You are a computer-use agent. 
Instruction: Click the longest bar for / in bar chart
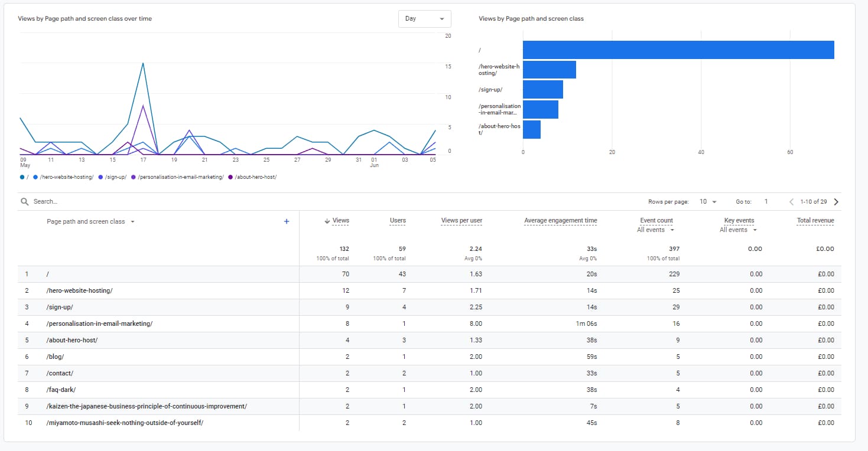pyautogui.click(x=678, y=50)
